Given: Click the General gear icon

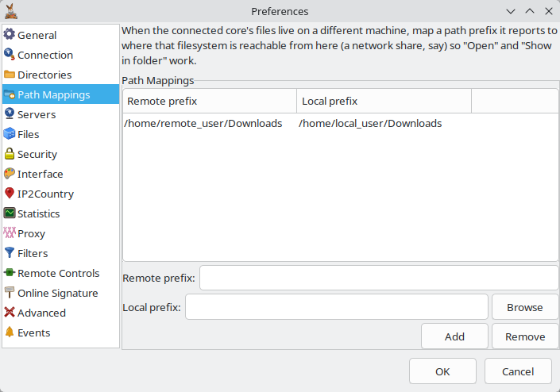Looking at the screenshot, I should pos(10,35).
